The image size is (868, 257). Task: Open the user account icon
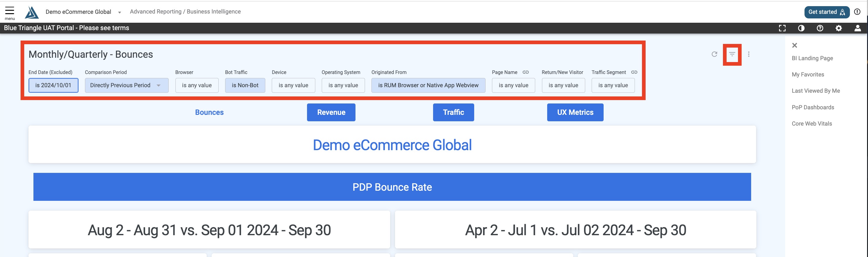pos(858,28)
